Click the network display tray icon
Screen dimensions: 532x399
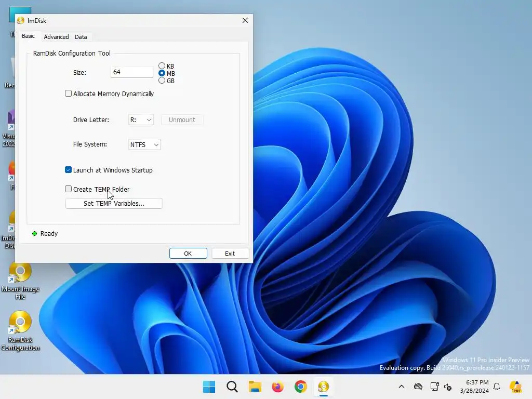point(435,387)
